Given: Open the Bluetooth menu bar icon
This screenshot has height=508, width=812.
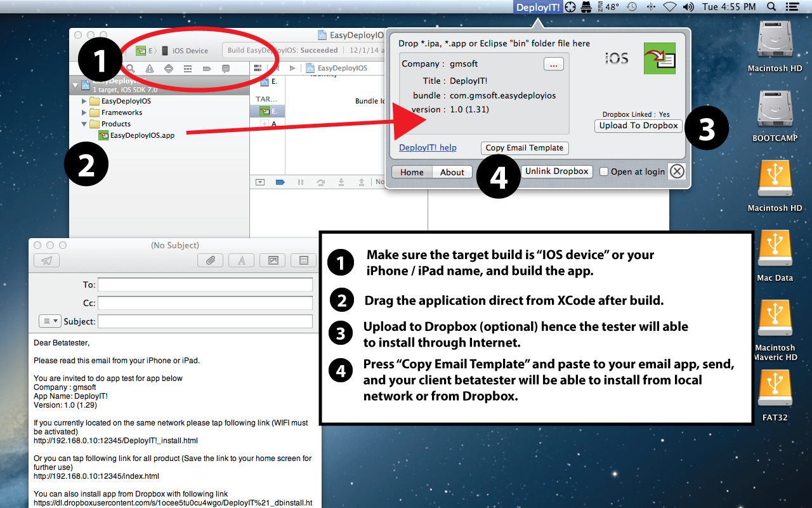Looking at the screenshot, I should 651,7.
